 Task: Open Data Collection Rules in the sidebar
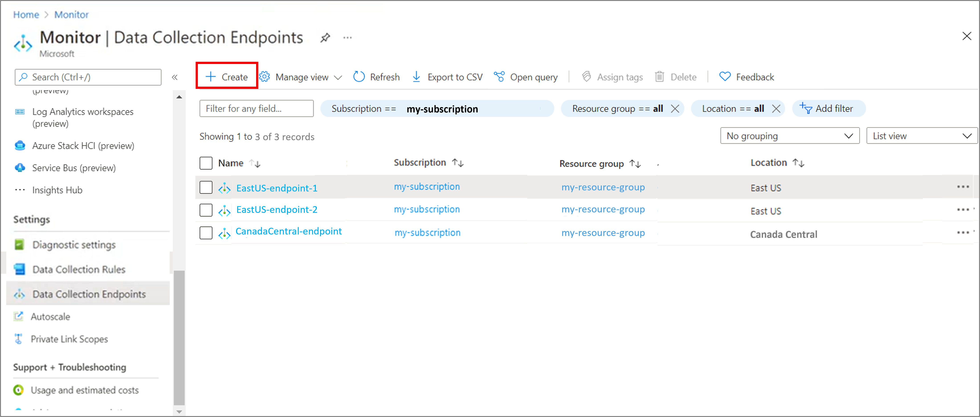[79, 269]
